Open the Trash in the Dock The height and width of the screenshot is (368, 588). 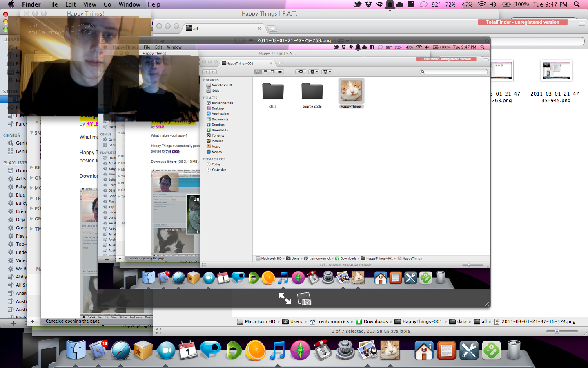[514, 350]
